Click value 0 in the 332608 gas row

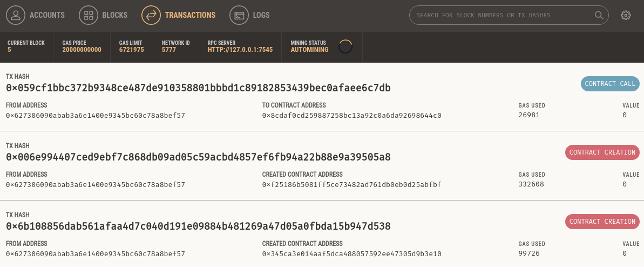pyautogui.click(x=625, y=184)
